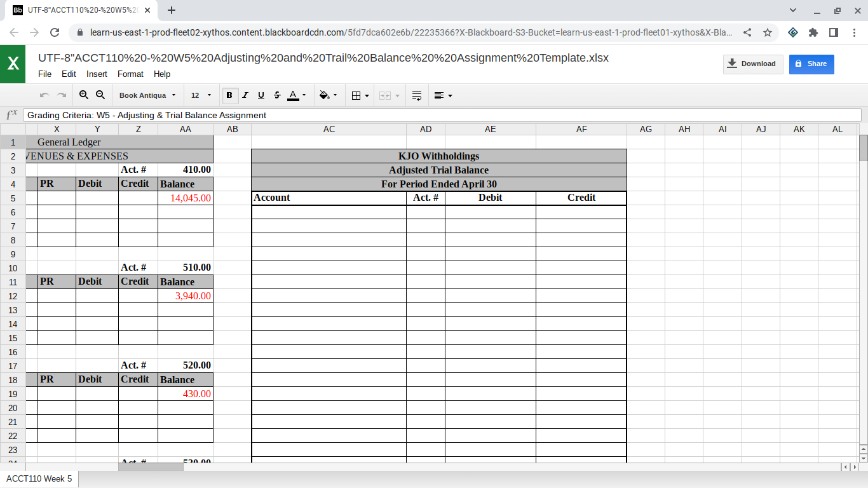Undo the last spreadsheet action

44,95
